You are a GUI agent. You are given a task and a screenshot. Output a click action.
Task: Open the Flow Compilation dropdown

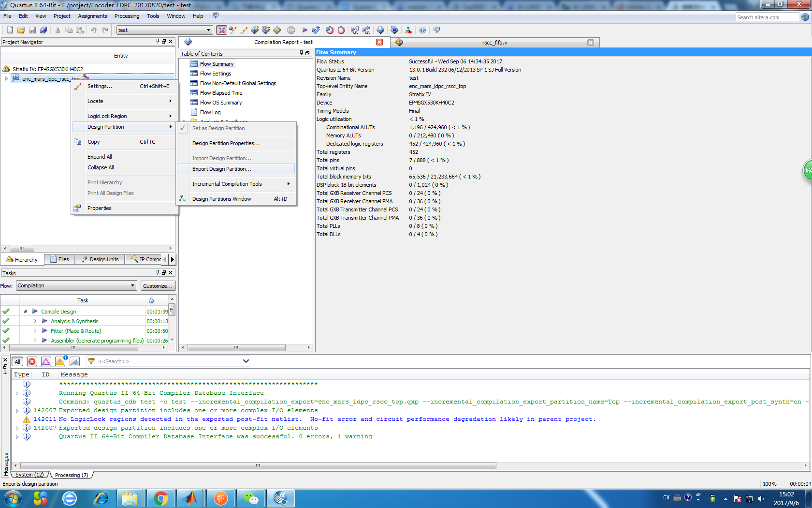click(x=132, y=285)
